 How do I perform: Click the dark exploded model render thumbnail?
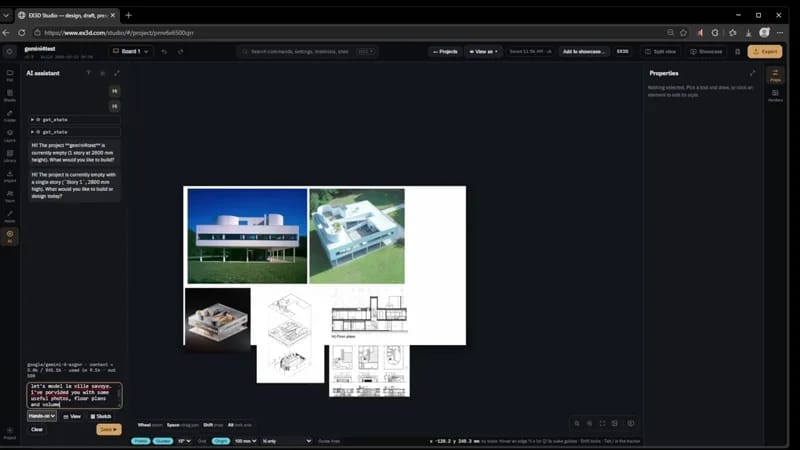218,319
